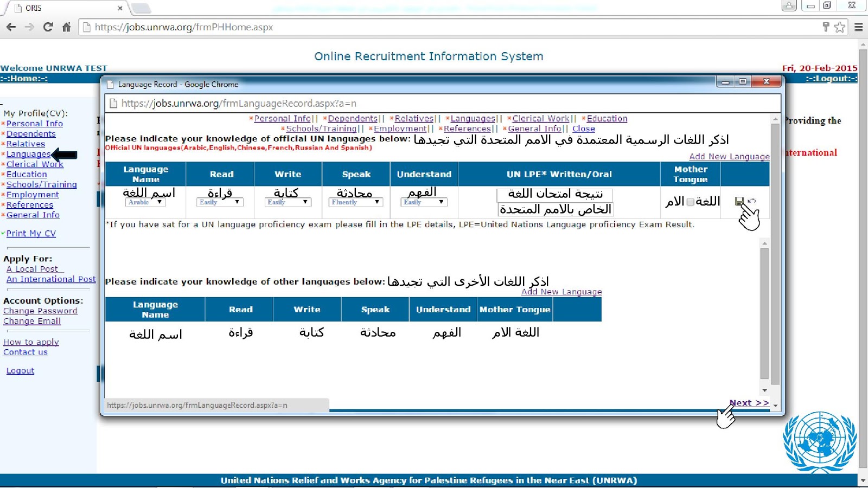This screenshot has width=868, height=488.
Task: Click the browser home icon
Action: tap(66, 27)
